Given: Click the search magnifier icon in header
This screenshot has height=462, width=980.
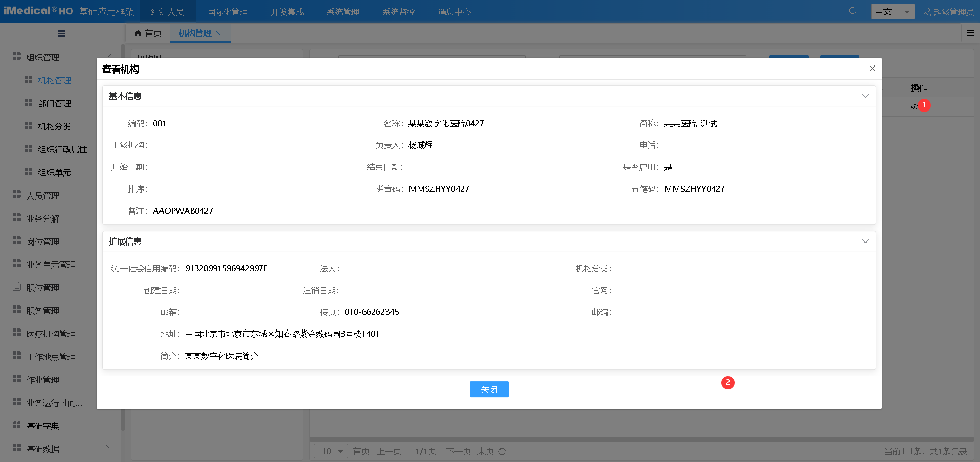Looking at the screenshot, I should [x=853, y=11].
